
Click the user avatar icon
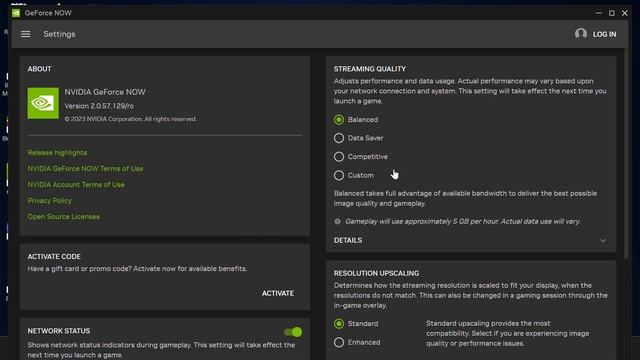pos(580,34)
